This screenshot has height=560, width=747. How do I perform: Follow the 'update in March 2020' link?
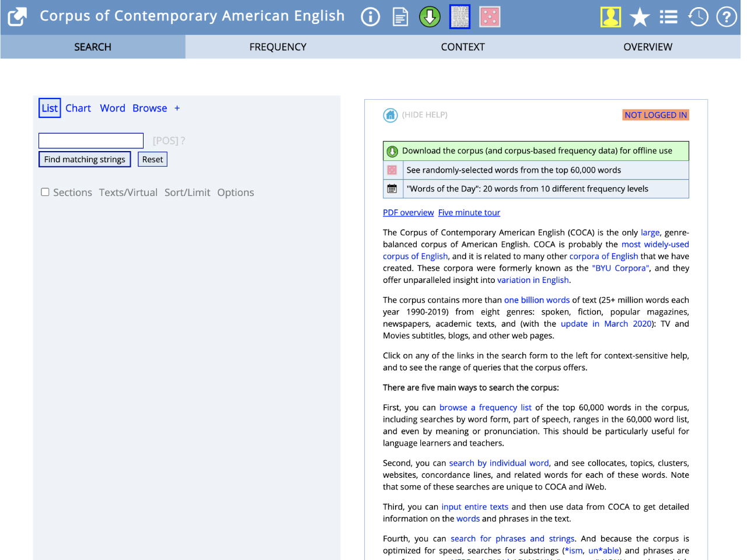coord(606,324)
